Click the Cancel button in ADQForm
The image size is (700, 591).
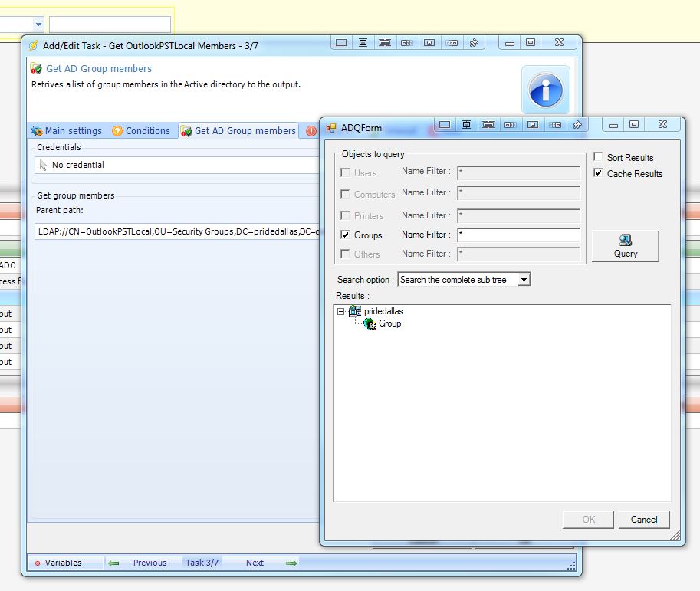point(644,519)
